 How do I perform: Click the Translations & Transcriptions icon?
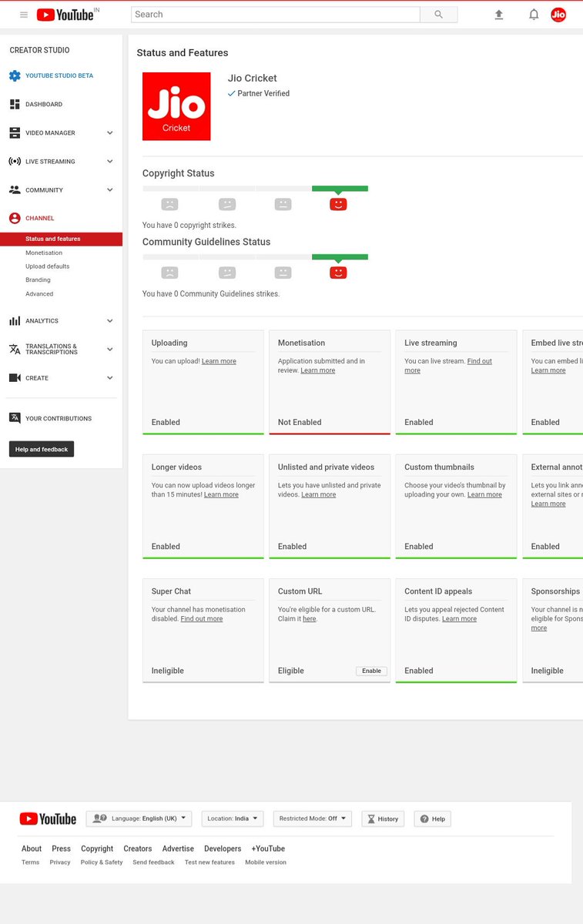pos(15,349)
